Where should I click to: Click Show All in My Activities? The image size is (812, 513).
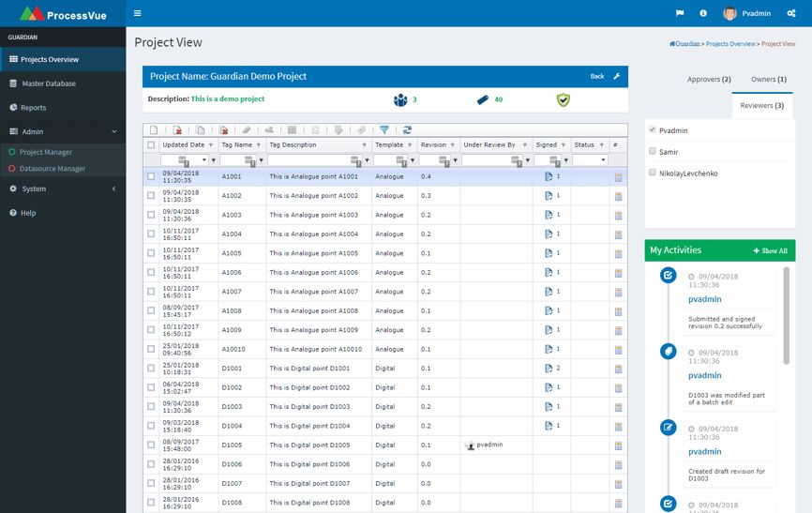tap(769, 250)
